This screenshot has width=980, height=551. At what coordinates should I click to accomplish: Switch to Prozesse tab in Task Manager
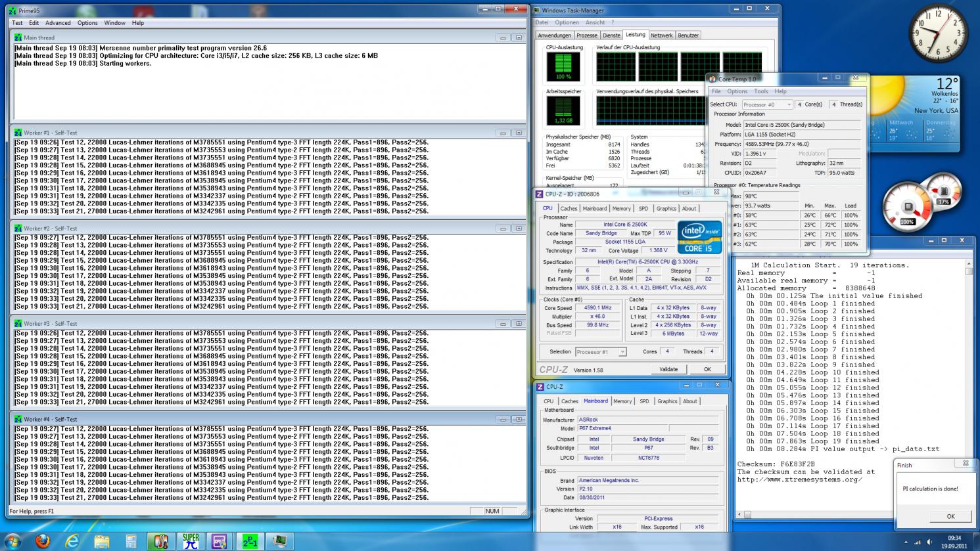coord(587,35)
